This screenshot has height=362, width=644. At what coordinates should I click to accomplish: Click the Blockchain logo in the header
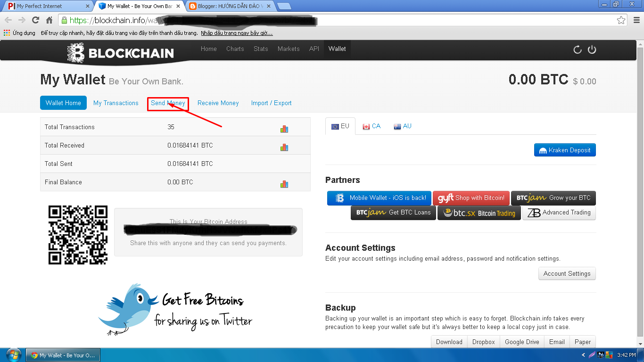tap(121, 53)
